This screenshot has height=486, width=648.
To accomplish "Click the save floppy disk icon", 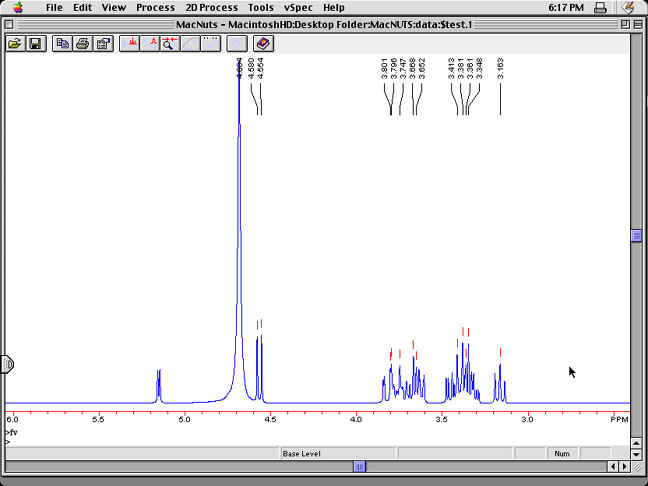I will (35, 44).
